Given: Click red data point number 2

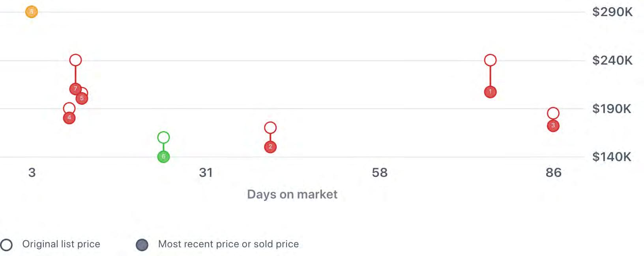Looking at the screenshot, I should click(270, 147).
